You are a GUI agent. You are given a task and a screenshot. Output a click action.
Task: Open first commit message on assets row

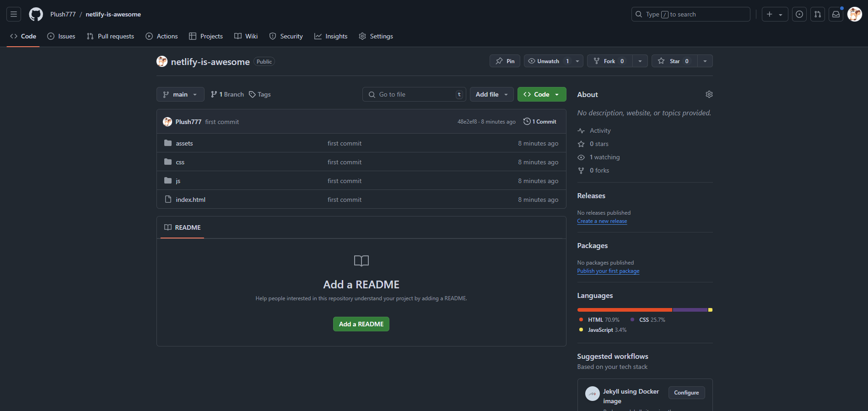(345, 143)
